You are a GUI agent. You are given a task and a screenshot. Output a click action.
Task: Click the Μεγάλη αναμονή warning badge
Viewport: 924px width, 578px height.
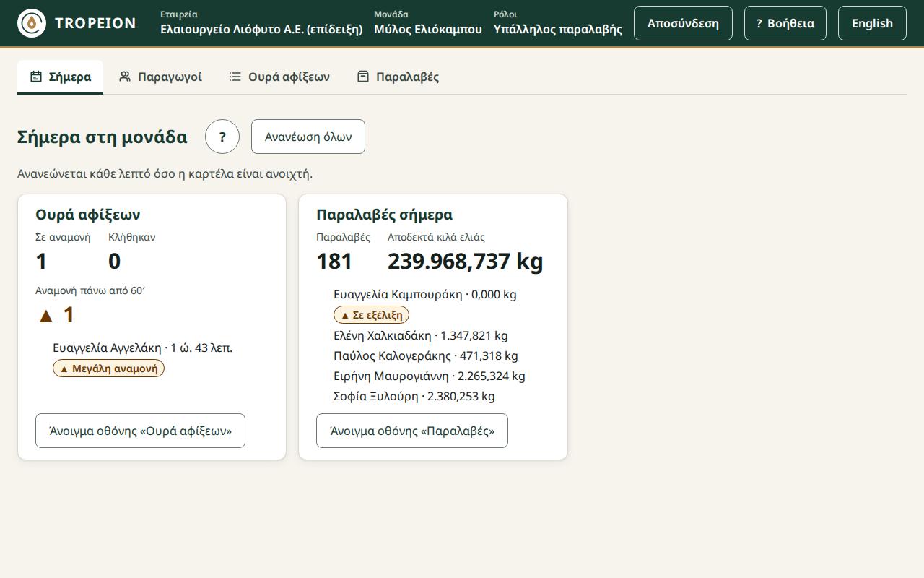click(x=109, y=368)
